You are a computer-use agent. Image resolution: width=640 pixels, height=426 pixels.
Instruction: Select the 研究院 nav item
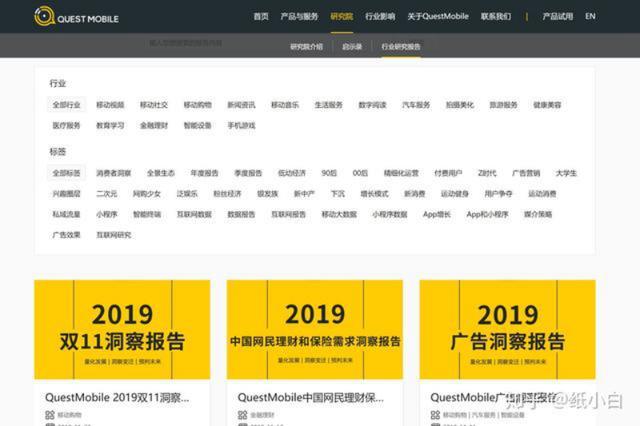click(x=342, y=16)
